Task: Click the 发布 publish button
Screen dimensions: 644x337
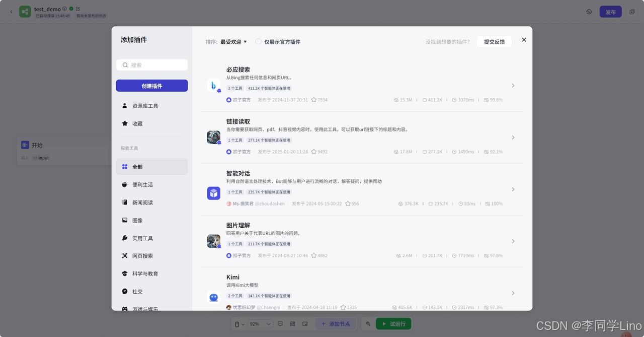Action: [610, 12]
